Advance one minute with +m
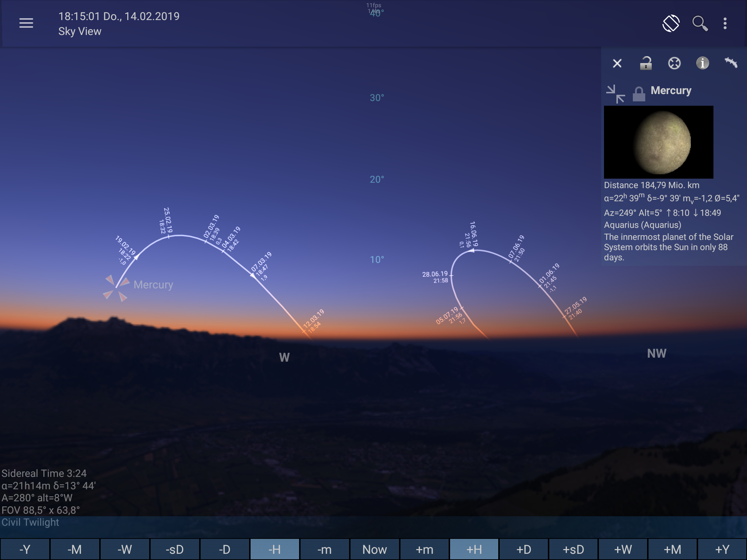Screen dimensions: 747x560 pos(425,549)
